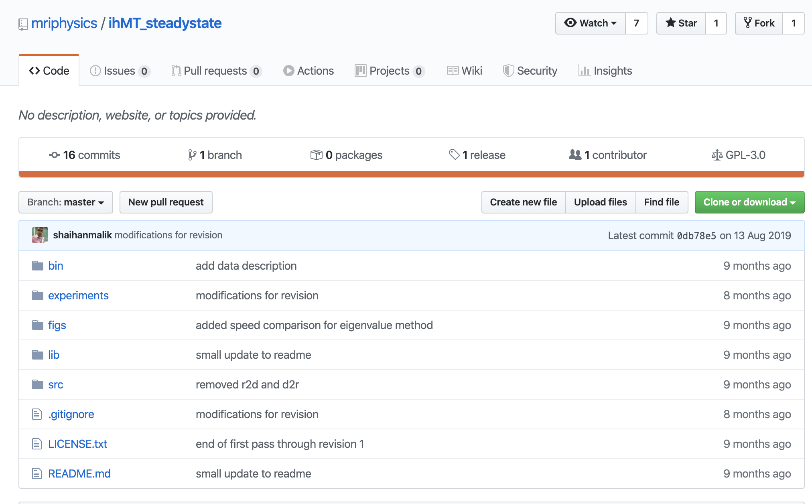Click the package box icon
Image resolution: width=812 pixels, height=504 pixels.
(316, 155)
